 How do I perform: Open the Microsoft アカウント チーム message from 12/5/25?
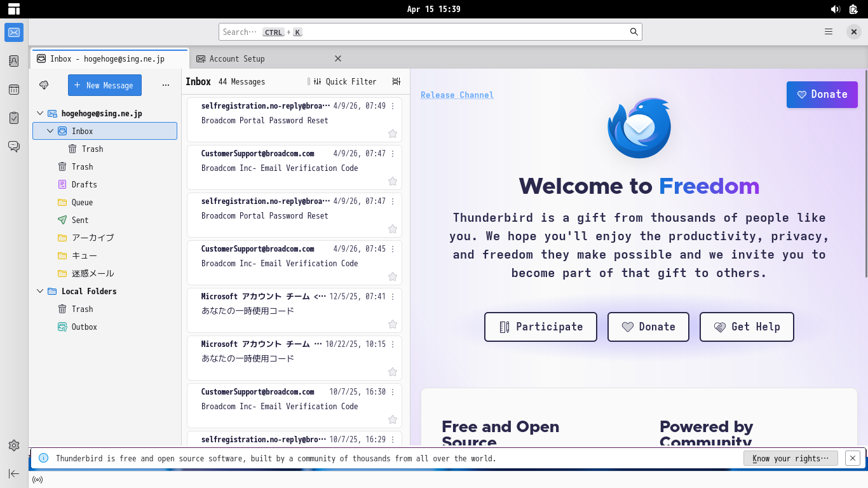click(x=294, y=310)
